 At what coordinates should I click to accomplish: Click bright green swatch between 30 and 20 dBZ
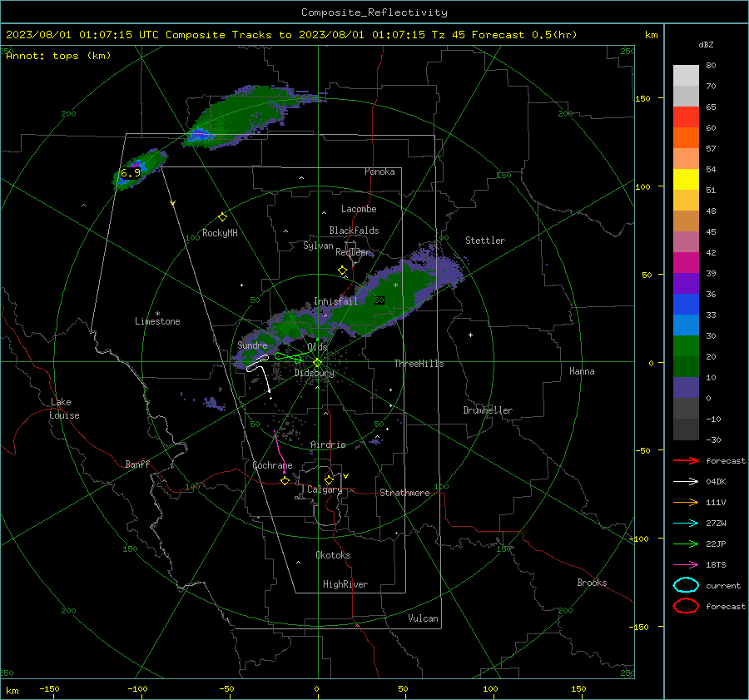click(x=686, y=346)
